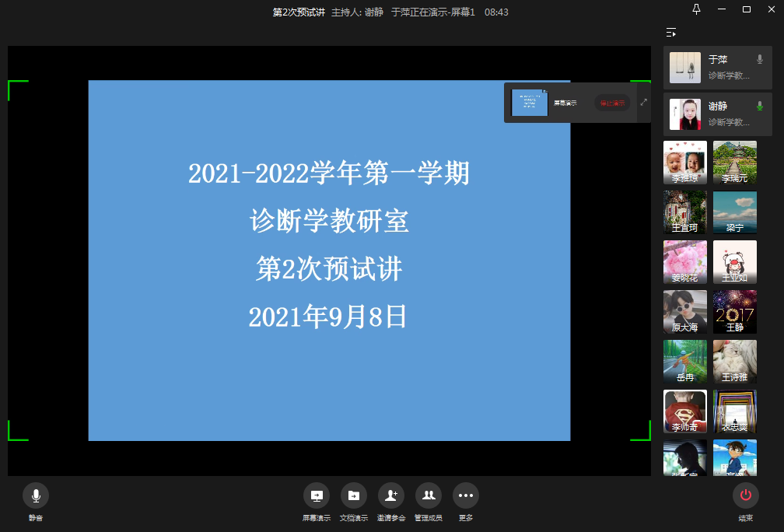Click 李帅奇's Superman shirt avatar
The image size is (784, 532).
684,411
